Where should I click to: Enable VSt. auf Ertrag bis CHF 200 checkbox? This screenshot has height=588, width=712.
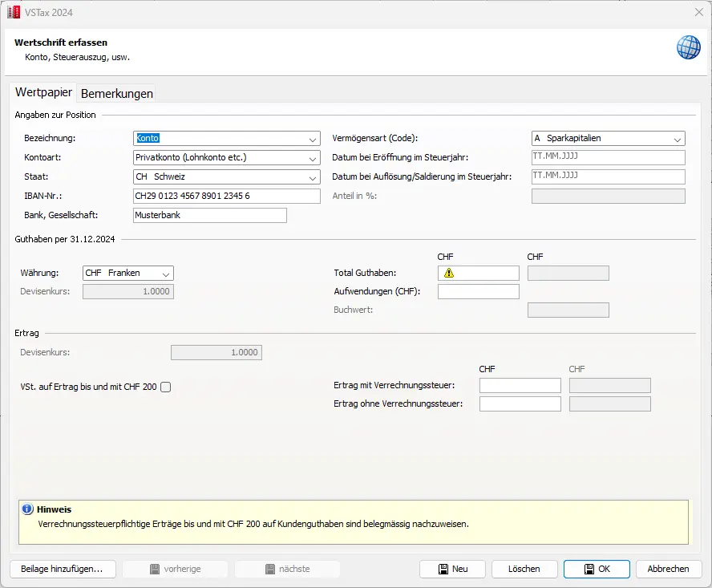pos(166,387)
